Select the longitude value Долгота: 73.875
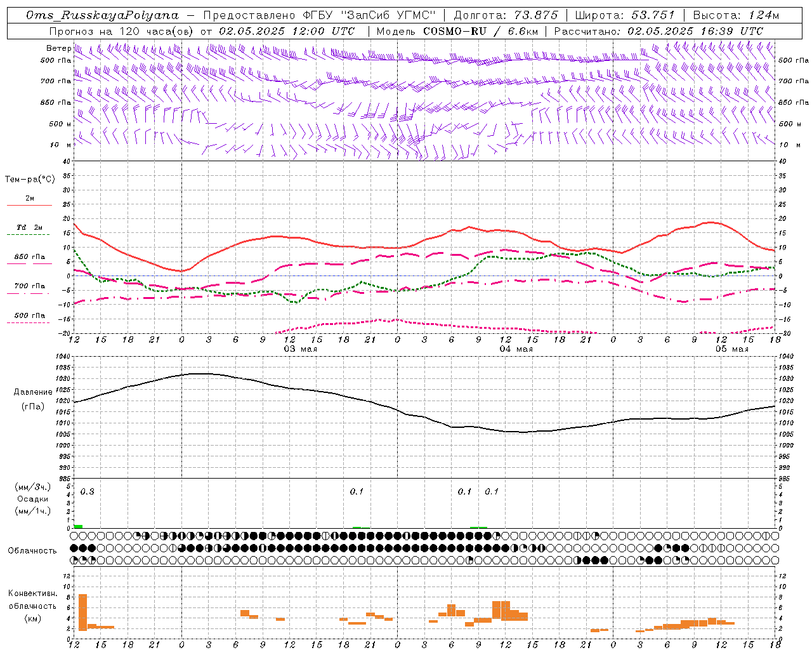 (506, 15)
